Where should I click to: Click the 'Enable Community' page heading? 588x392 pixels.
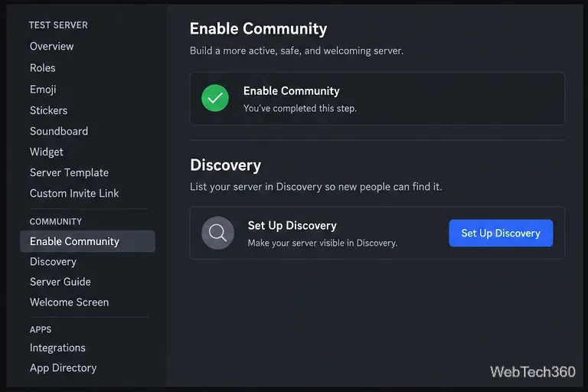(x=258, y=29)
